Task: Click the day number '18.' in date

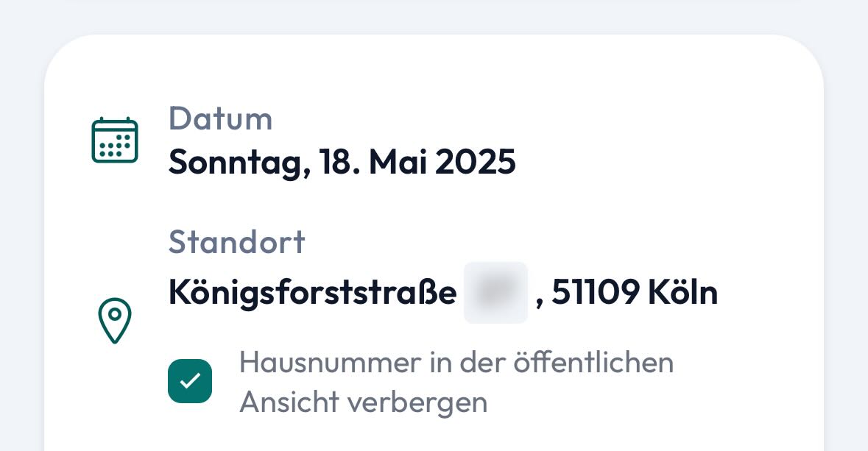Action: (x=340, y=162)
